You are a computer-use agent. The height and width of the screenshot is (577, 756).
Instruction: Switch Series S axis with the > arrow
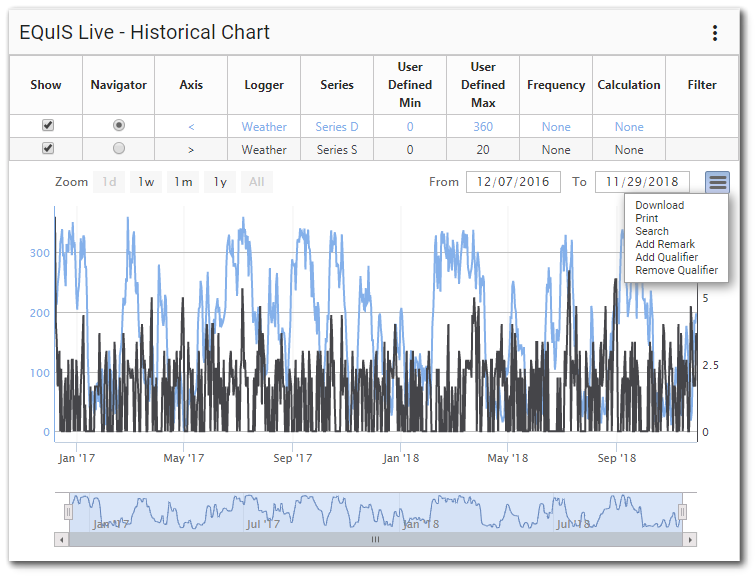pyautogui.click(x=191, y=150)
